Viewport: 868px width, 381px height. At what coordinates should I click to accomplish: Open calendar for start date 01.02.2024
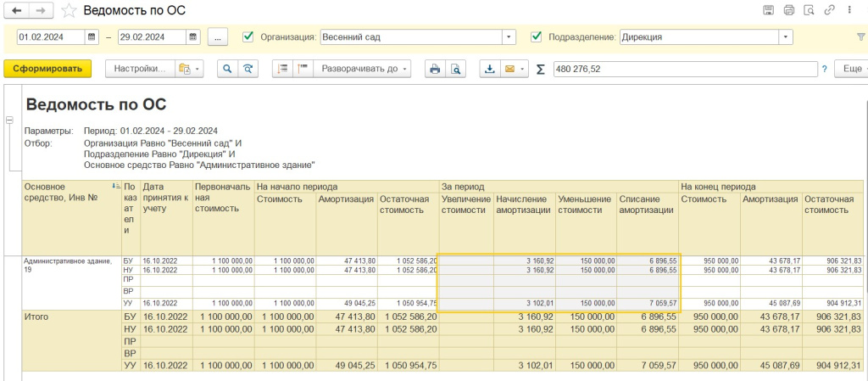(x=92, y=37)
